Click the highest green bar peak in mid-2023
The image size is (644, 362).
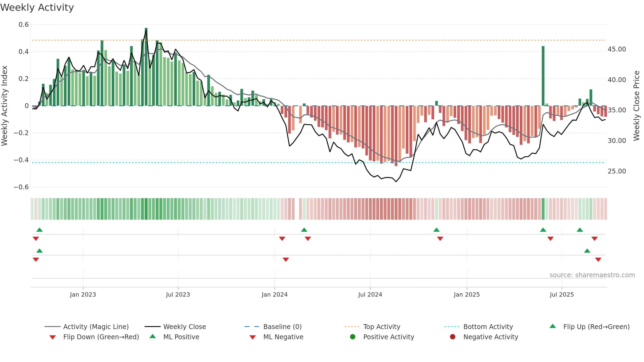146,67
